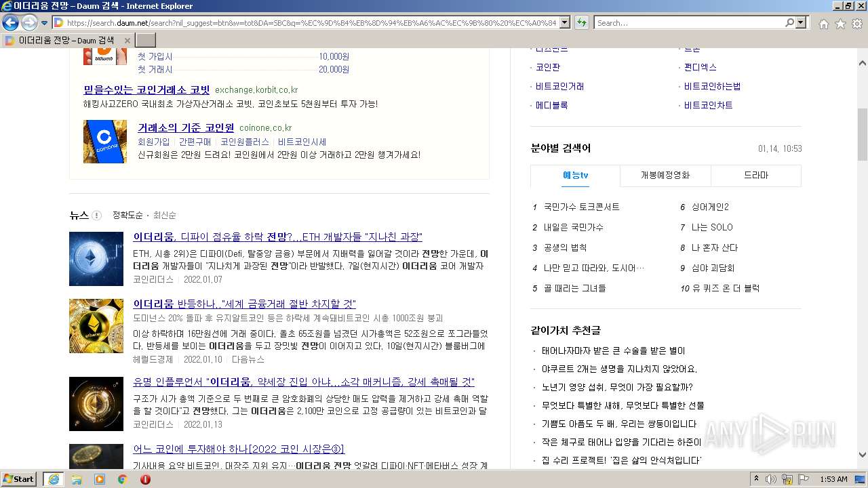Open the 코인원플러스 sub-link

pos(245,142)
